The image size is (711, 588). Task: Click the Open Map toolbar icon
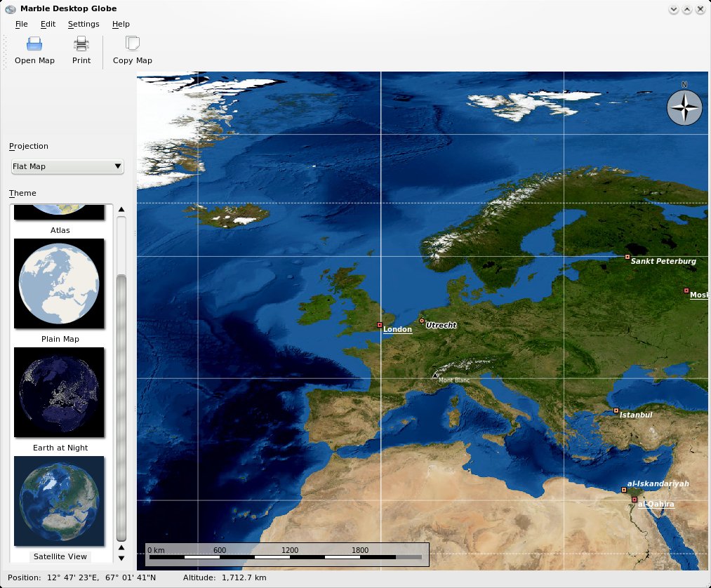(x=34, y=44)
